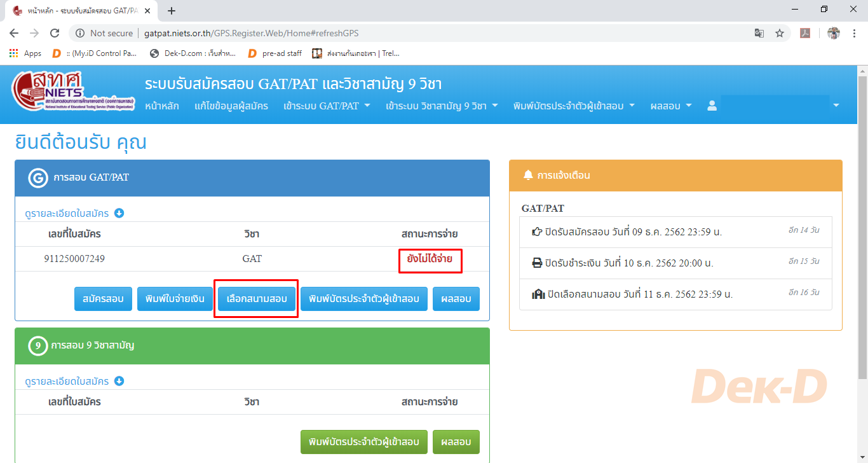
Task: Open the Chrome three-dot menu
Action: tap(853, 33)
